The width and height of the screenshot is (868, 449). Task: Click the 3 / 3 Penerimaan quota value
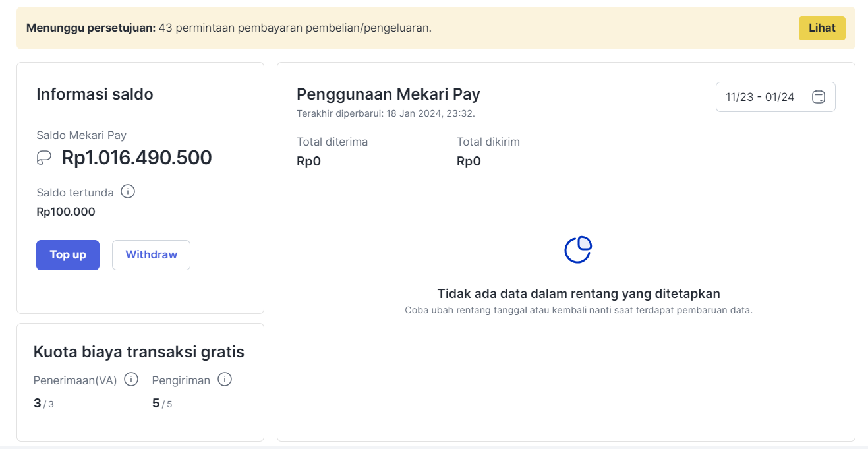point(43,404)
